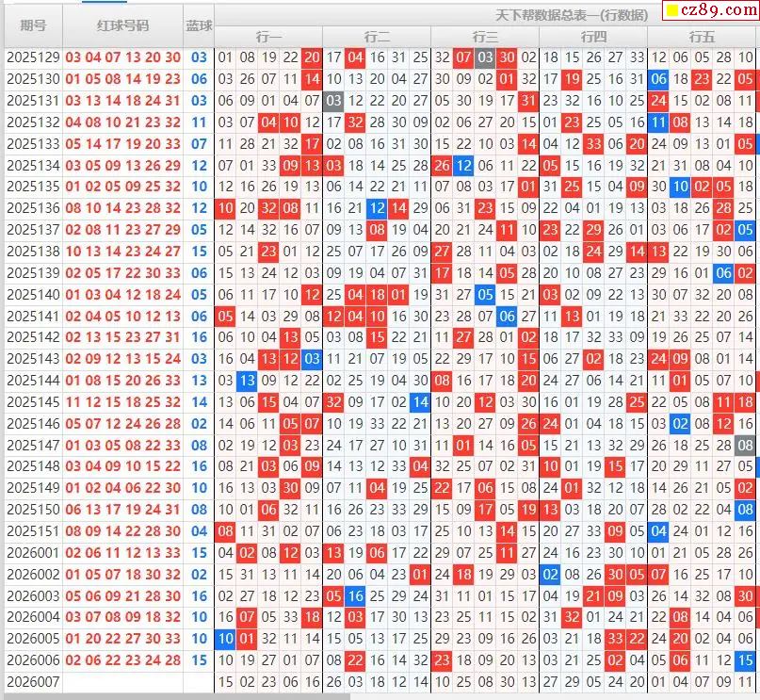Click gray highlighted 03 cell in row 2025131
This screenshot has width=760, height=700.
(x=333, y=101)
